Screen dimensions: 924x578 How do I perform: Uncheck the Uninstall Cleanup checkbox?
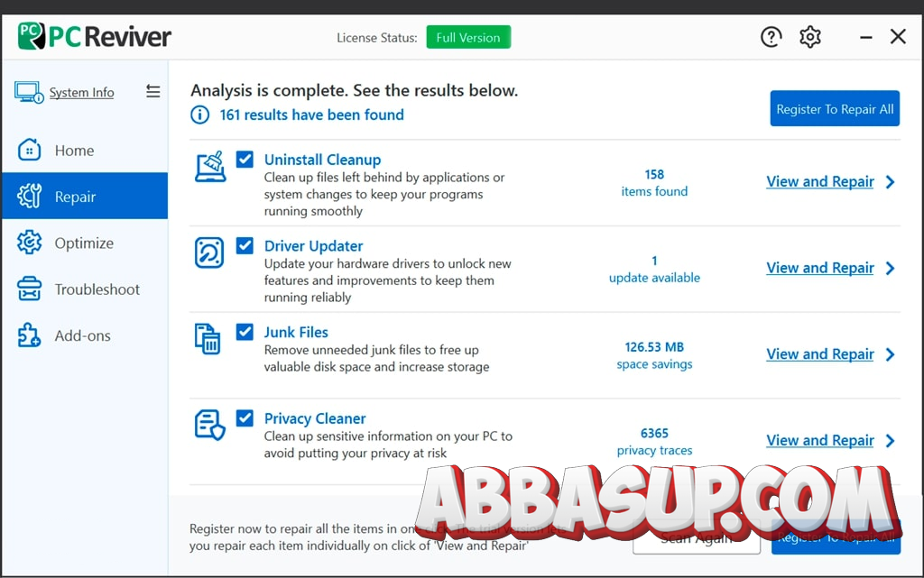pos(245,160)
